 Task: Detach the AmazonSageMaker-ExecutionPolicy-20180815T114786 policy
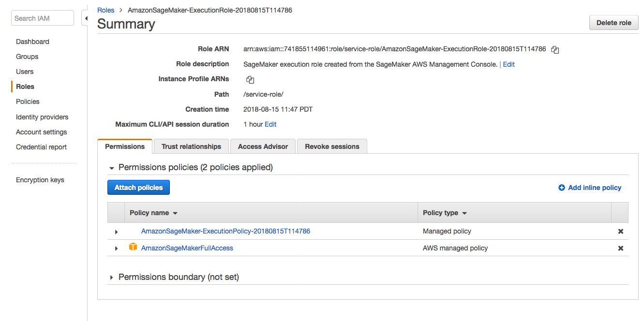click(621, 232)
